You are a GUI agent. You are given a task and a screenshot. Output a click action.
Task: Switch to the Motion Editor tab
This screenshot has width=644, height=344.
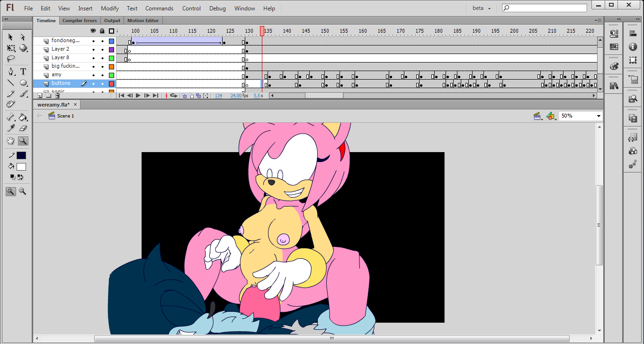click(143, 20)
